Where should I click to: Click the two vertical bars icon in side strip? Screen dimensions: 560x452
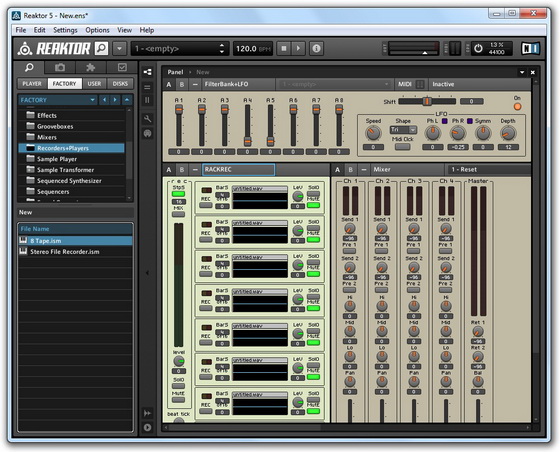(x=147, y=100)
